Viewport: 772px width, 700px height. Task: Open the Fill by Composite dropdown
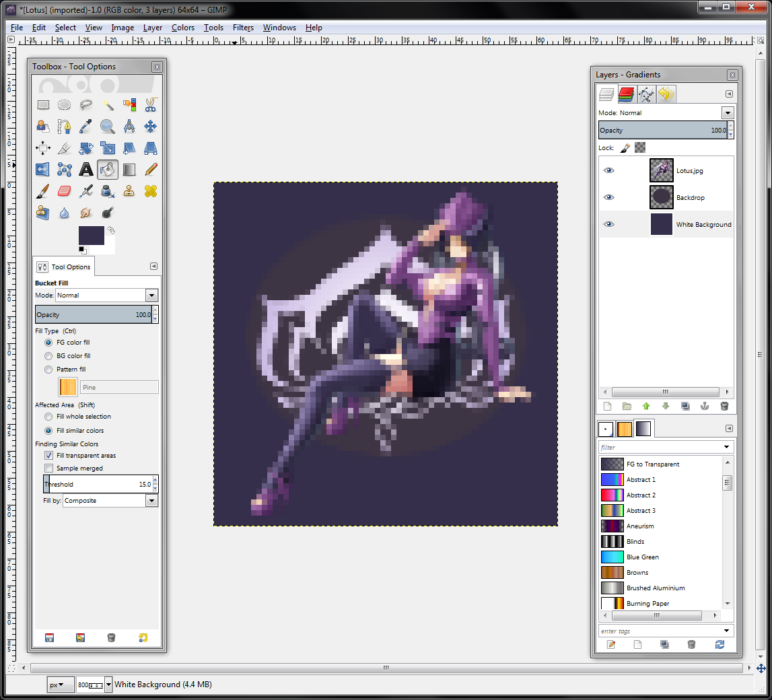coord(151,501)
